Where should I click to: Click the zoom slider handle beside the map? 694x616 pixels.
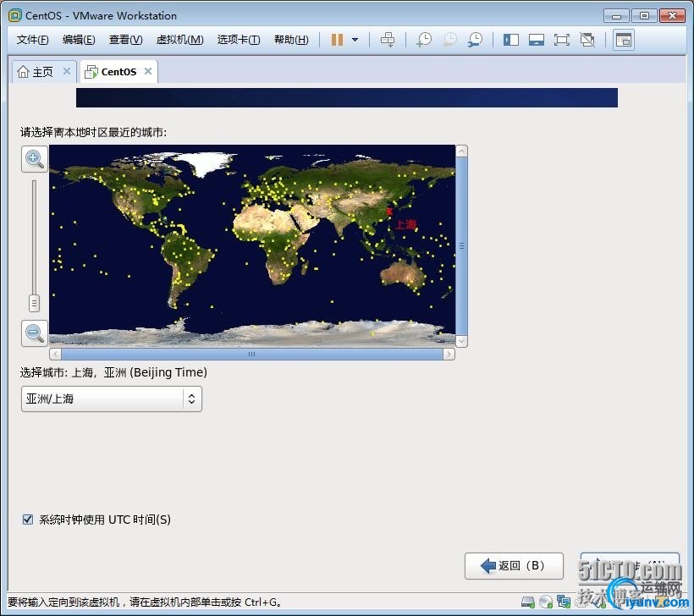34,304
